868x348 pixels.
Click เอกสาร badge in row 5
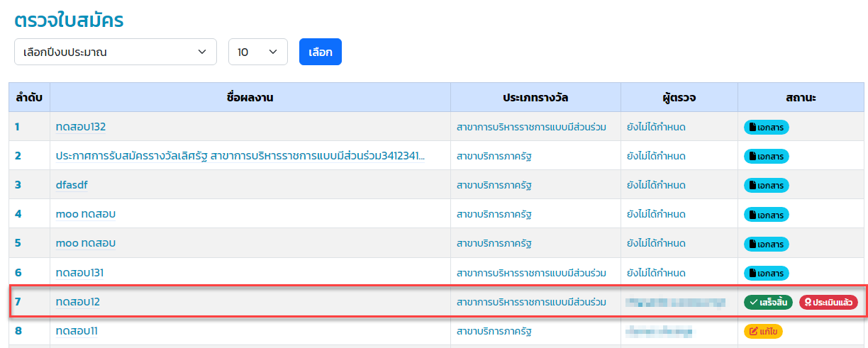(767, 244)
